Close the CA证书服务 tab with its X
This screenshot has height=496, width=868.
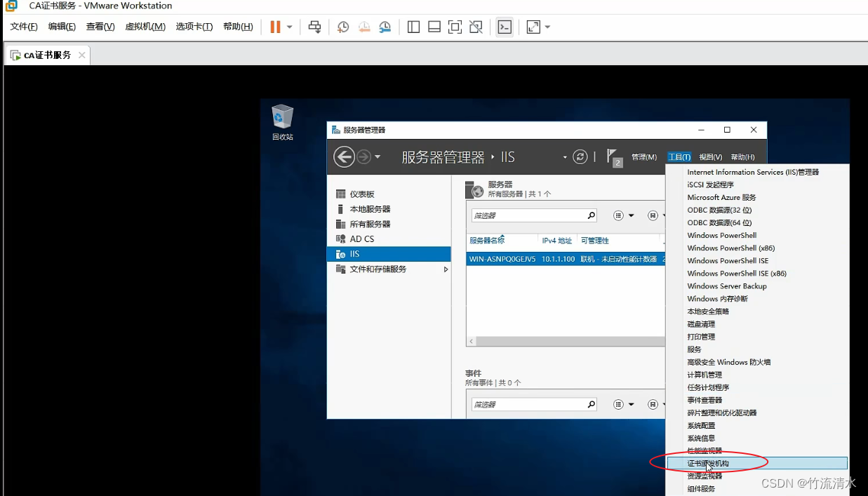(x=82, y=55)
